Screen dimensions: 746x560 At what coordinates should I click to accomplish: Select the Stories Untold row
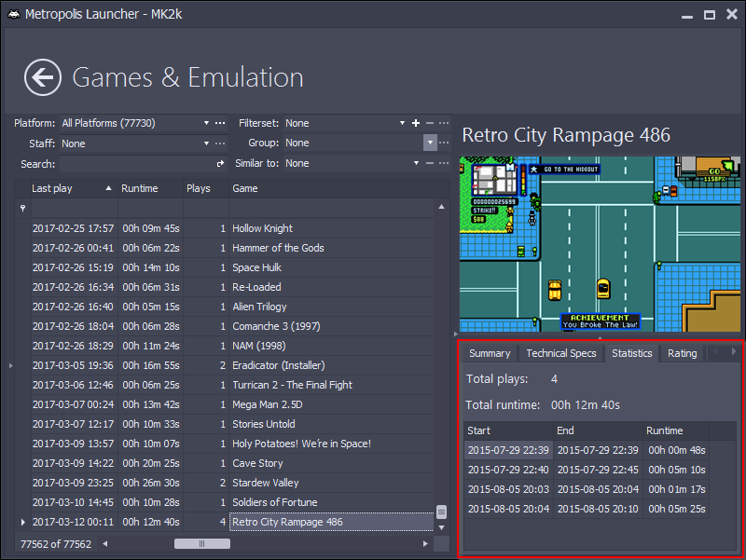point(232,424)
